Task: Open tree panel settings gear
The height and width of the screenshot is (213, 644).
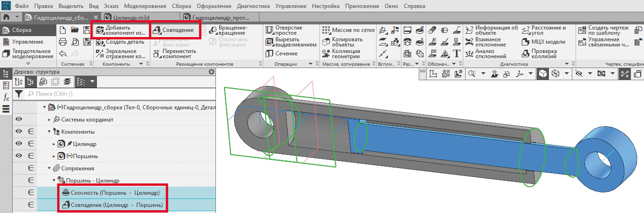Action: point(211,72)
